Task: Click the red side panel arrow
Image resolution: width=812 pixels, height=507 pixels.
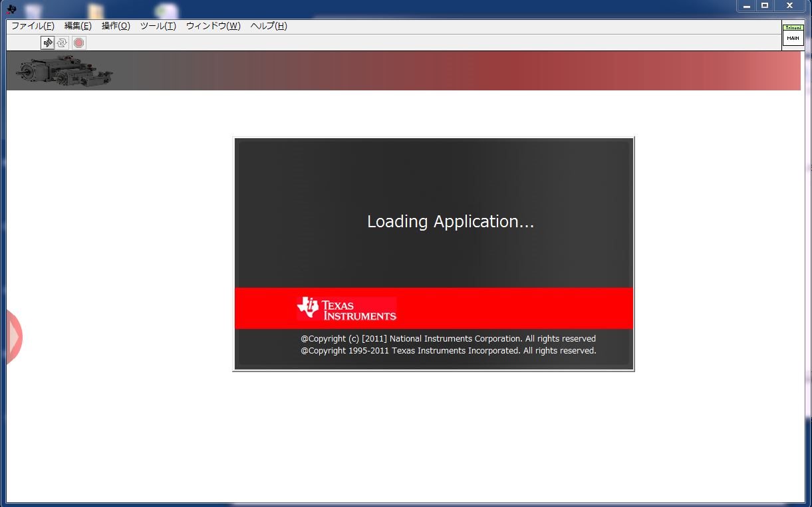Action: tap(14, 337)
